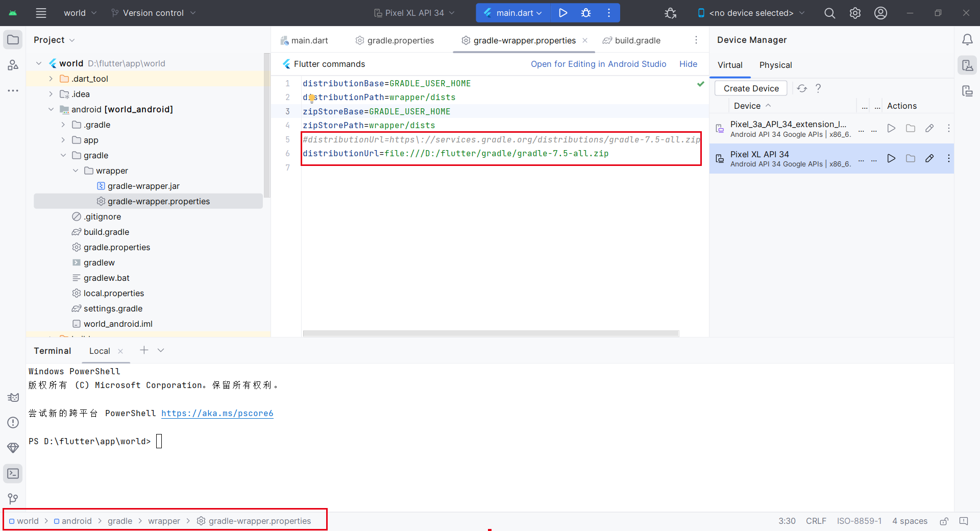Open the aka.ms/pscore6 link

[217, 413]
